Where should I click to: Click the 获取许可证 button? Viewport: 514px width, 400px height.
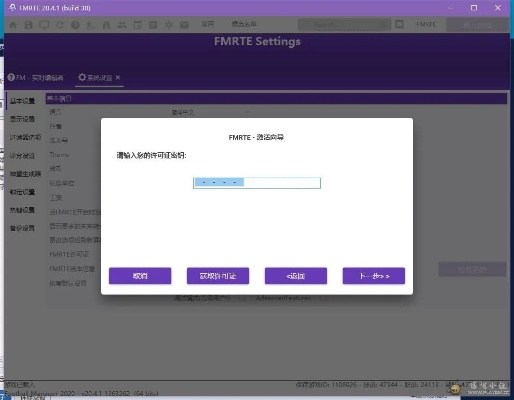(x=218, y=276)
